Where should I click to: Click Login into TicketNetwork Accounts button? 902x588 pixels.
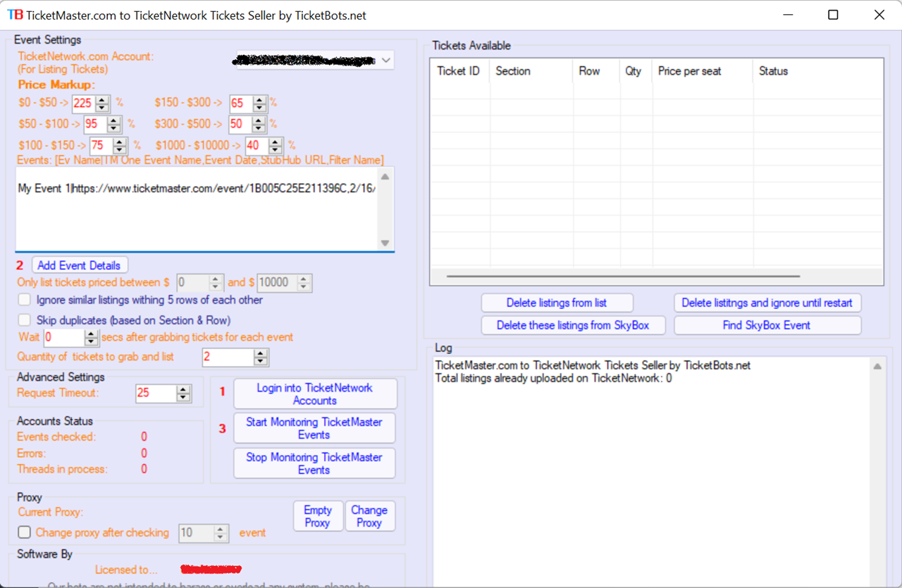point(315,394)
